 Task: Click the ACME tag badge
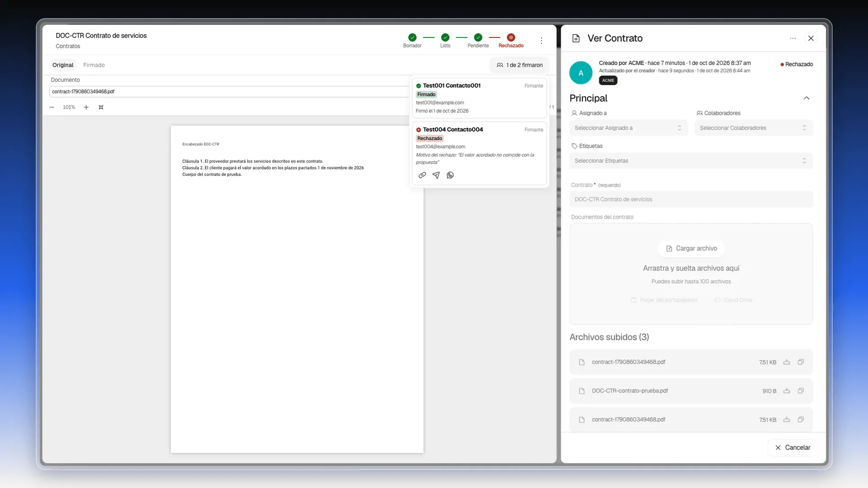click(608, 80)
